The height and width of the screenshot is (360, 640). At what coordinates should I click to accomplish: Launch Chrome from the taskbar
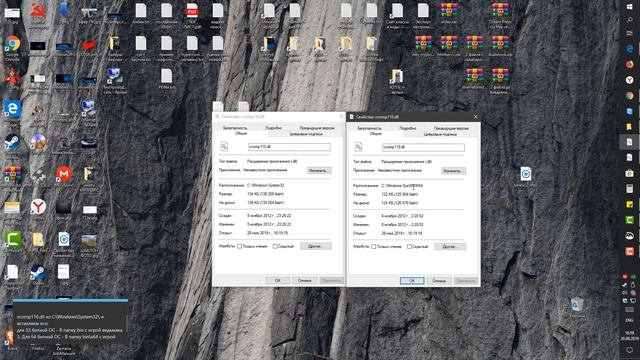[629, 96]
